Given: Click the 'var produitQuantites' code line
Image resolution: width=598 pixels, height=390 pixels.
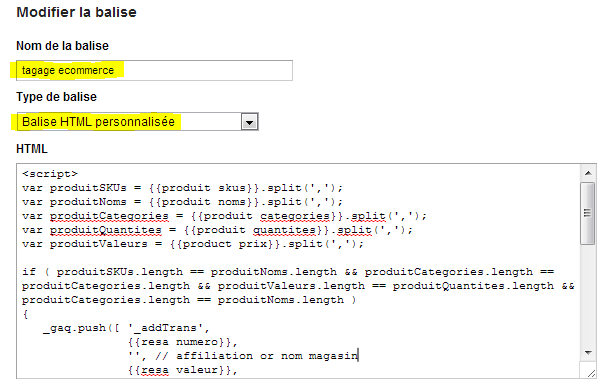Looking at the screenshot, I should point(217,230).
